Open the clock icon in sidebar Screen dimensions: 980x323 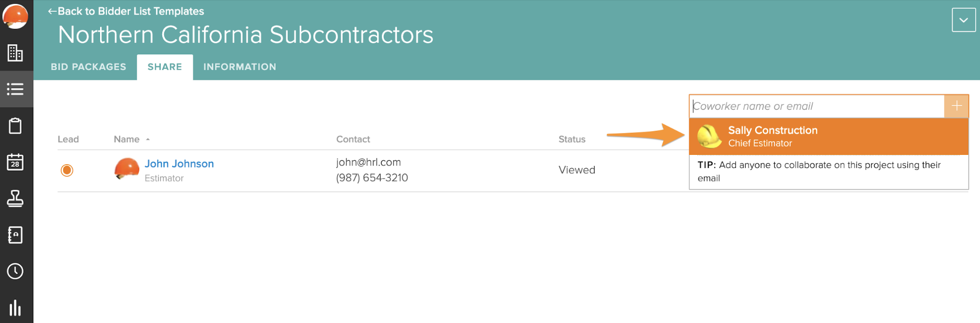pyautogui.click(x=15, y=271)
